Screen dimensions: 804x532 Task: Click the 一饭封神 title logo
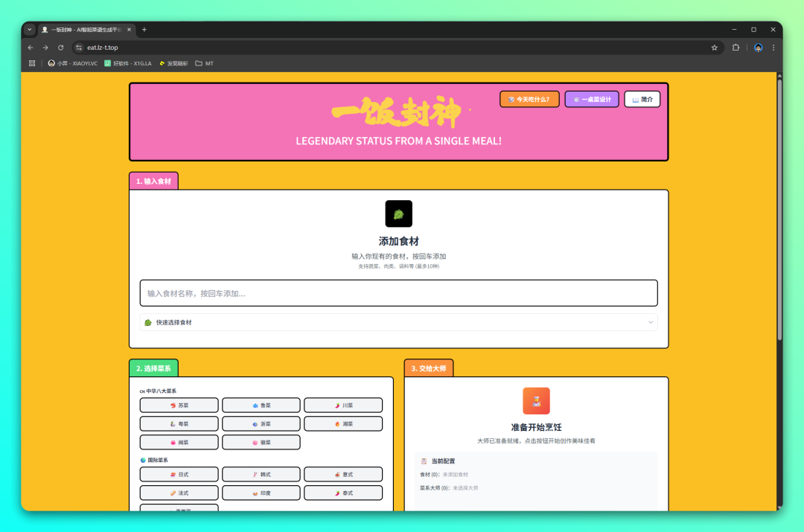click(x=396, y=112)
